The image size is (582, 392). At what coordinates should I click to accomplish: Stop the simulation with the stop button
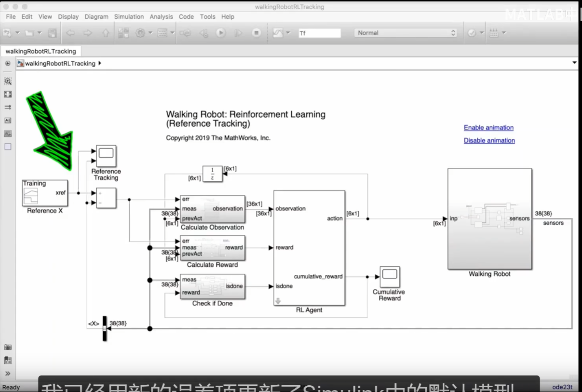[x=257, y=33]
